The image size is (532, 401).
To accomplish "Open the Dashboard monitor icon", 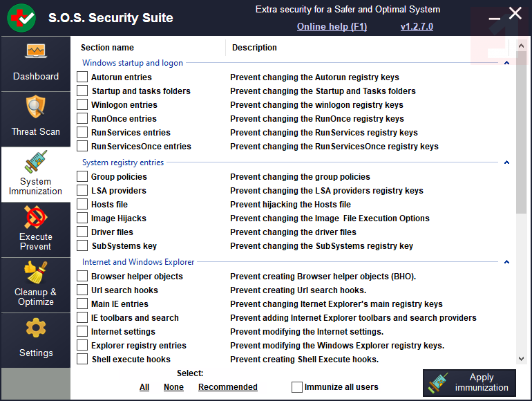I will [x=36, y=52].
